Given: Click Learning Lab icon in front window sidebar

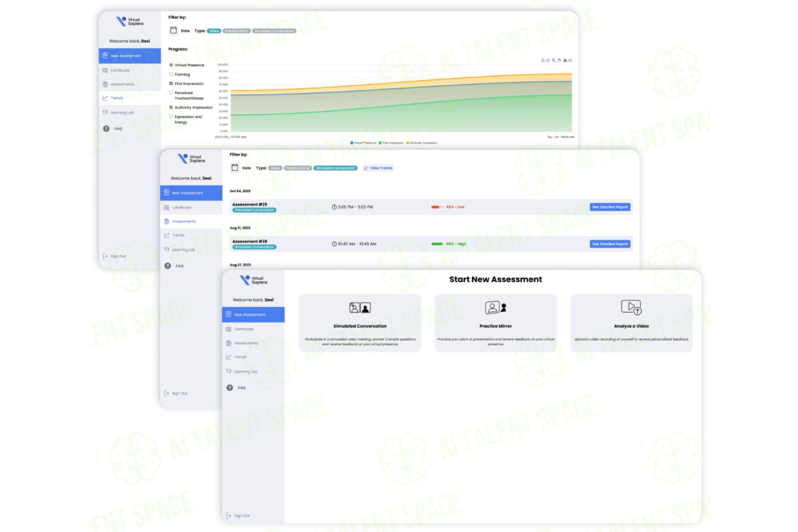Looking at the screenshot, I should [229, 371].
